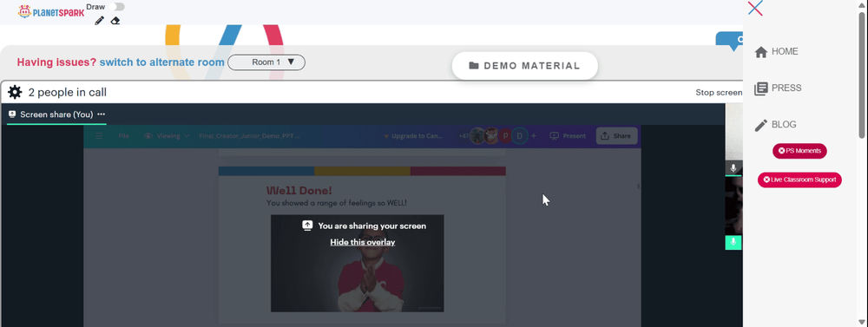The height and width of the screenshot is (327, 868).
Task: Click the '2 people in call' text
Action: click(68, 93)
